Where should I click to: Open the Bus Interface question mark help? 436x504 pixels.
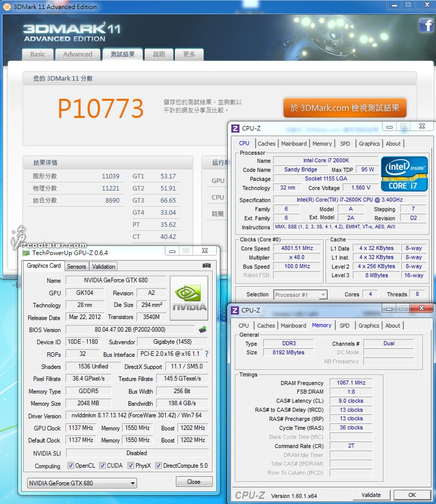pos(207,354)
